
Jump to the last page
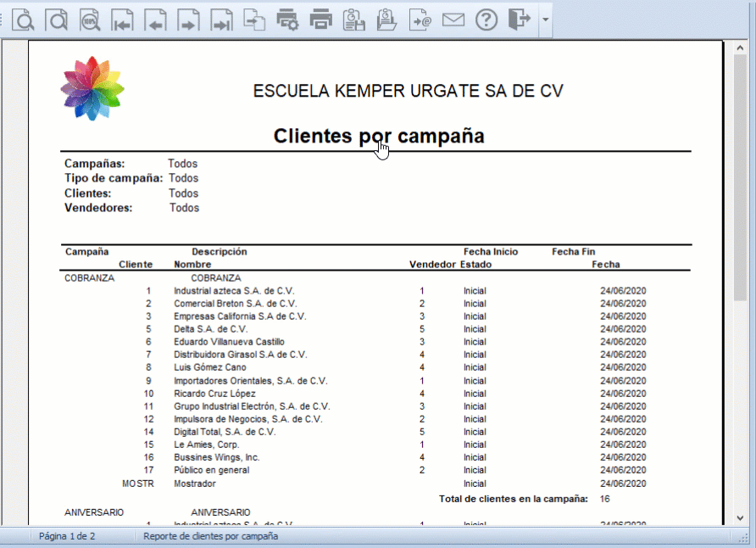221,19
